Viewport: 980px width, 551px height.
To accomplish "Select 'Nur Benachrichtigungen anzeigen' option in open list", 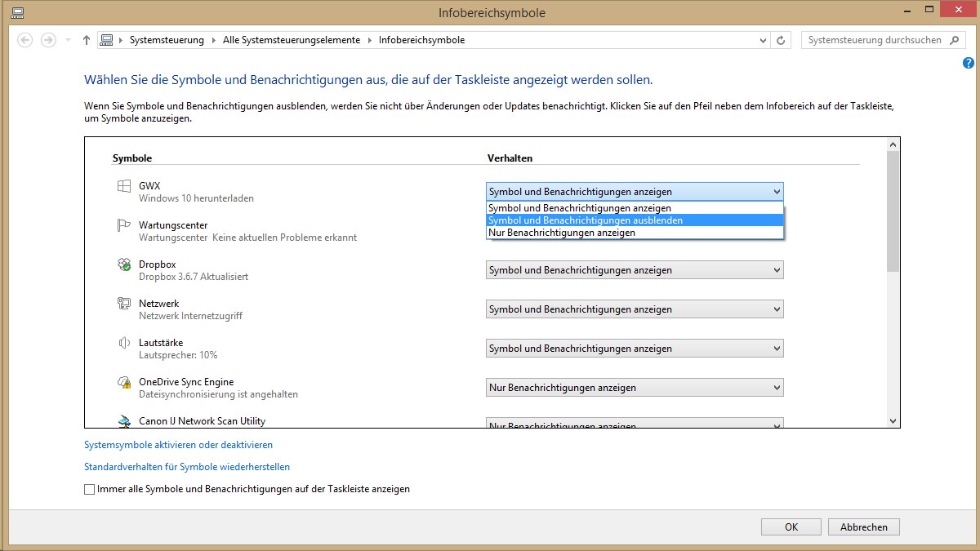I will click(635, 233).
